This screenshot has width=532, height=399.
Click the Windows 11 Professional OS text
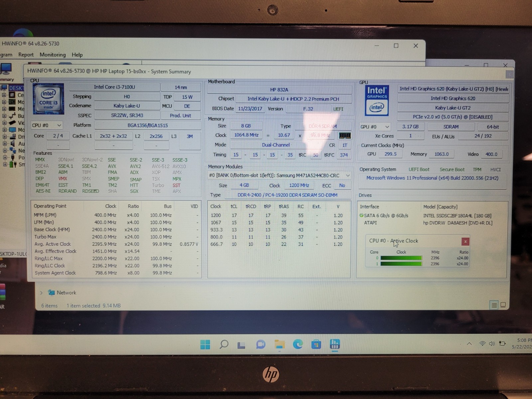[432, 178]
